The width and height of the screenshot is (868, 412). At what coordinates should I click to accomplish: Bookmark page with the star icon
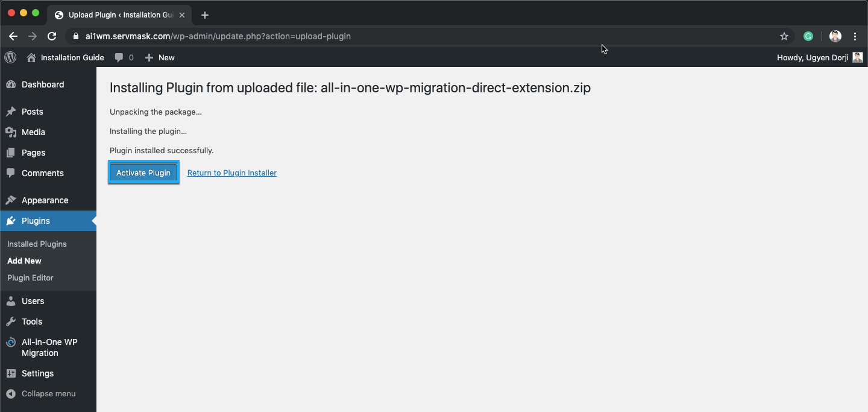784,36
